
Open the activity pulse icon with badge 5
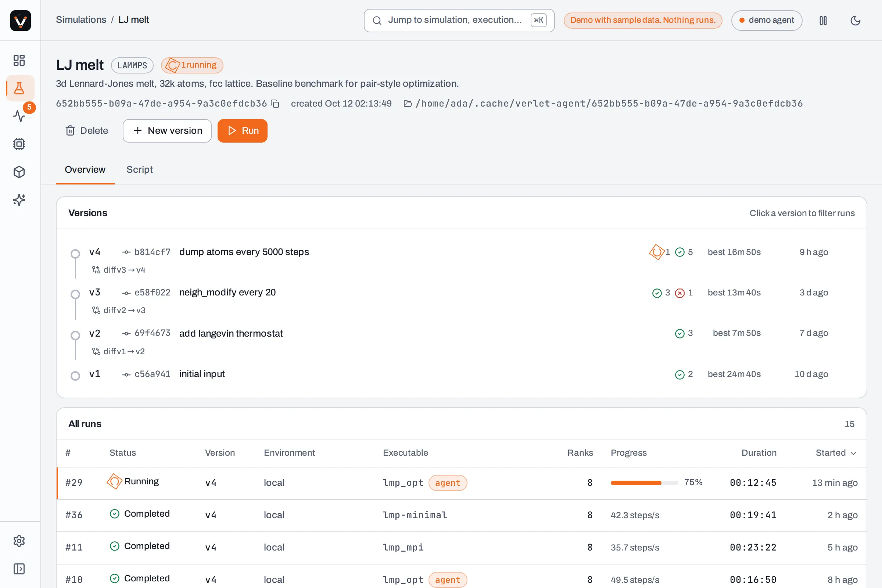(19, 116)
